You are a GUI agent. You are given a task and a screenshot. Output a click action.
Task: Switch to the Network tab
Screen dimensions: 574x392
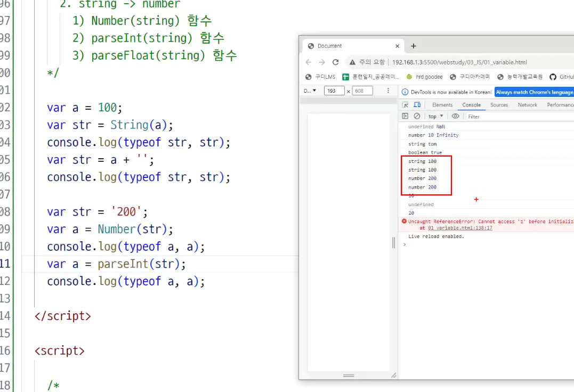click(x=528, y=105)
